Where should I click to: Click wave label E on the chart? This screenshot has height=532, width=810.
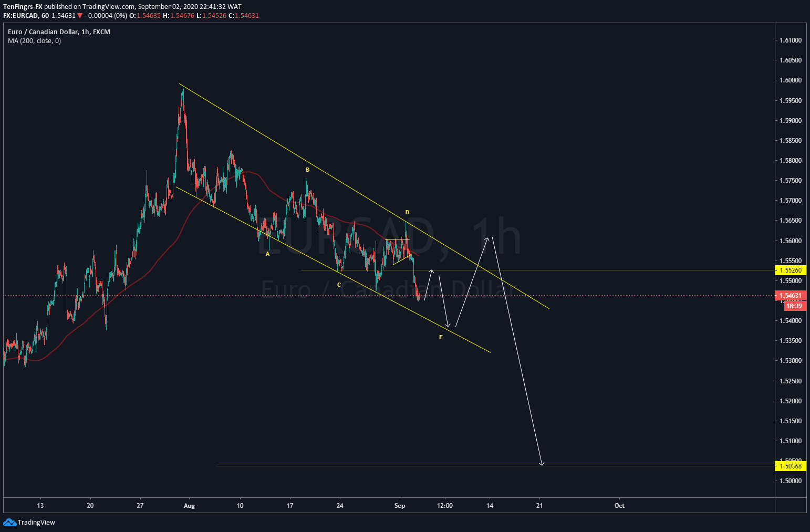pyautogui.click(x=441, y=337)
